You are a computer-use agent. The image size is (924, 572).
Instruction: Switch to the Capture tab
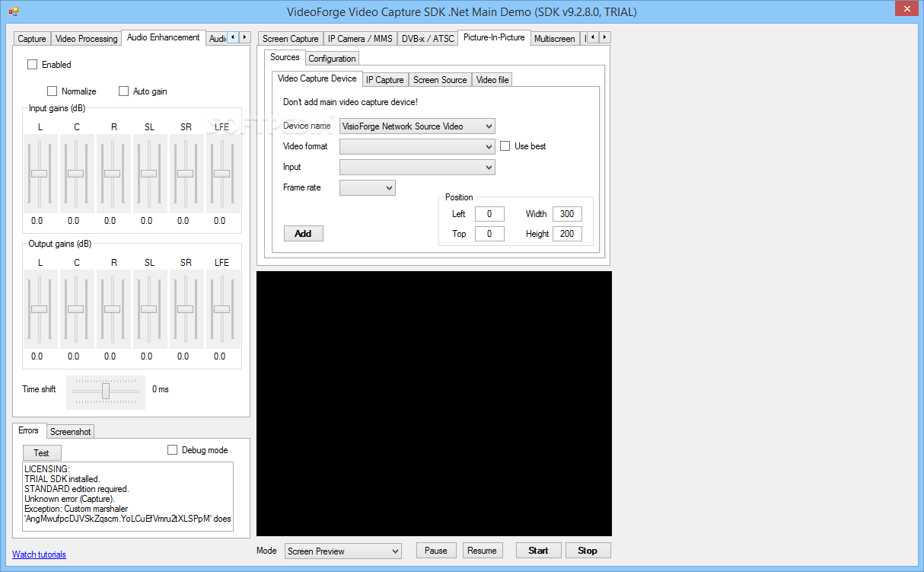point(32,39)
